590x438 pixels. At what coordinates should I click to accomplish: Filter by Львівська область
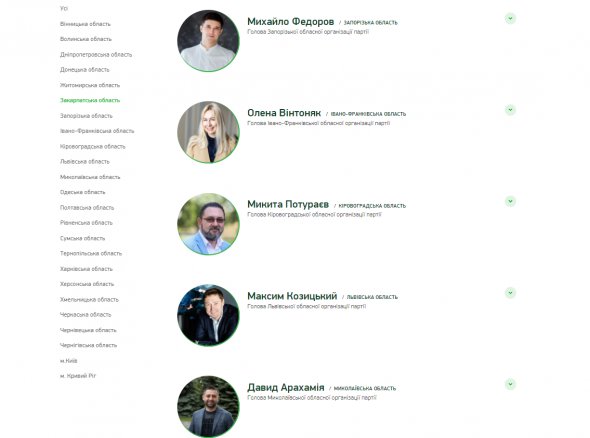(x=85, y=161)
